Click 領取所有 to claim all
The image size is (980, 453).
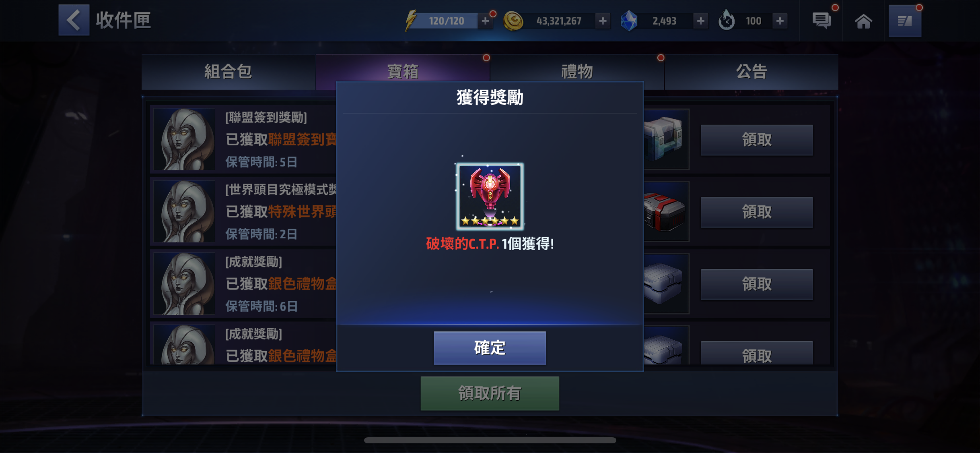490,393
